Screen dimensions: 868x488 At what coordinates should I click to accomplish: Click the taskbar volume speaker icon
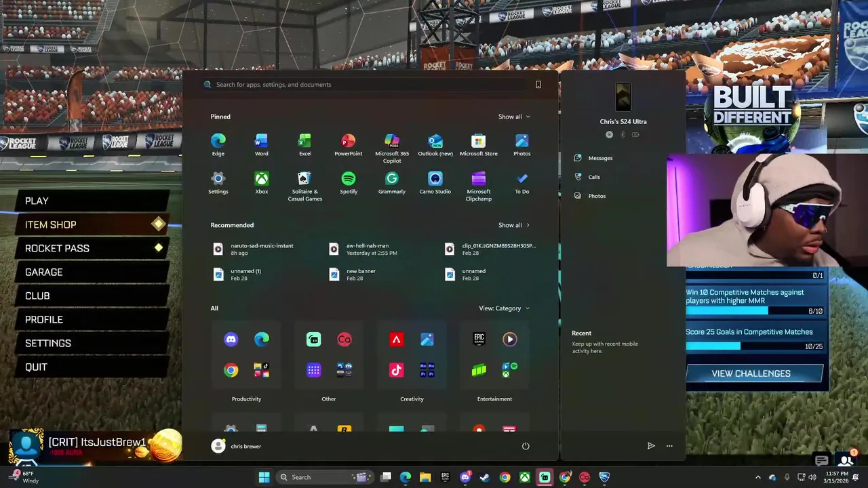coord(812,477)
